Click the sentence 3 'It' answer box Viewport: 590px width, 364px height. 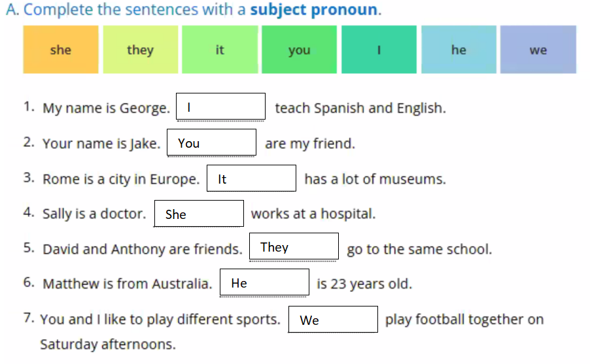251,178
